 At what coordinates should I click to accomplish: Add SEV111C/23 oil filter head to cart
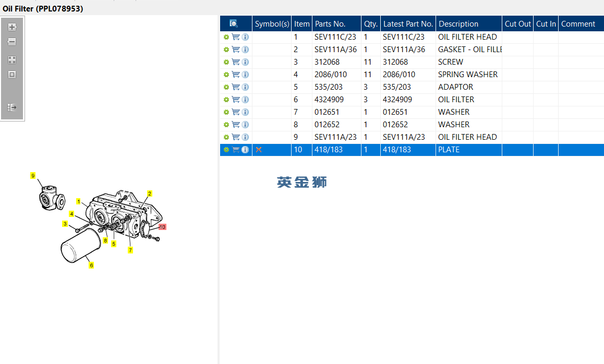pyautogui.click(x=236, y=37)
